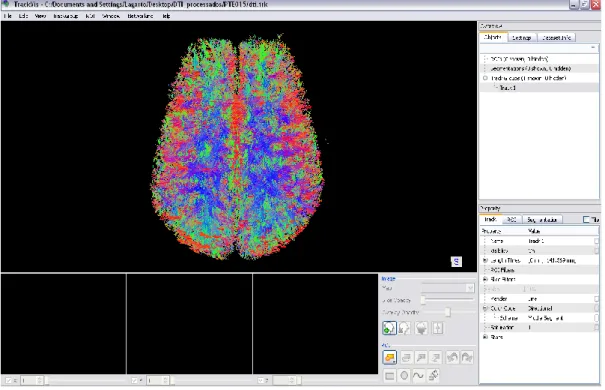Select Track 1 in object tree

[x=507, y=88]
